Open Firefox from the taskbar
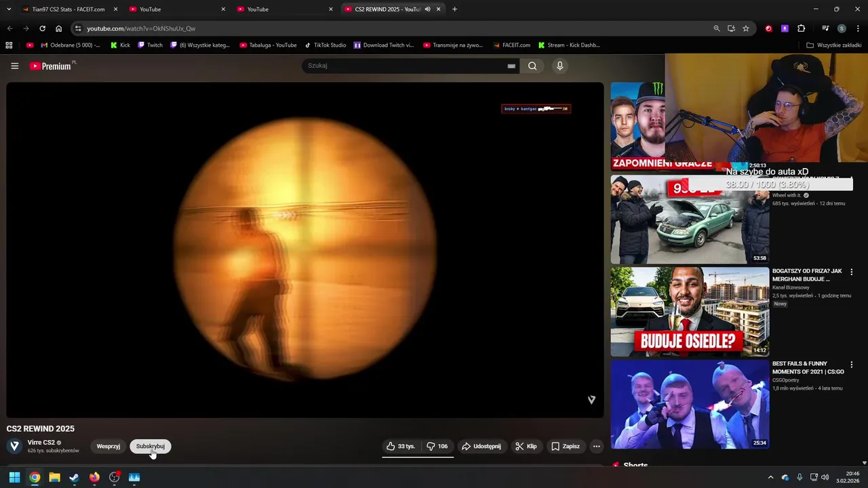868x488 pixels. click(94, 477)
